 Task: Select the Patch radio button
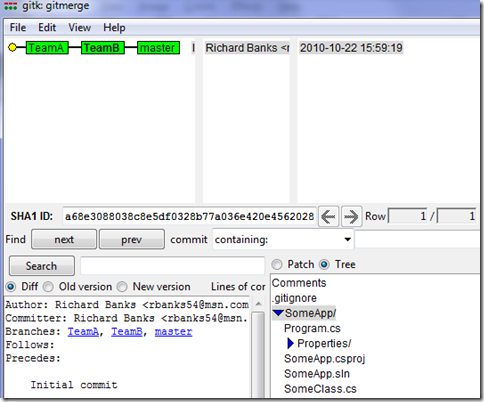click(x=277, y=265)
